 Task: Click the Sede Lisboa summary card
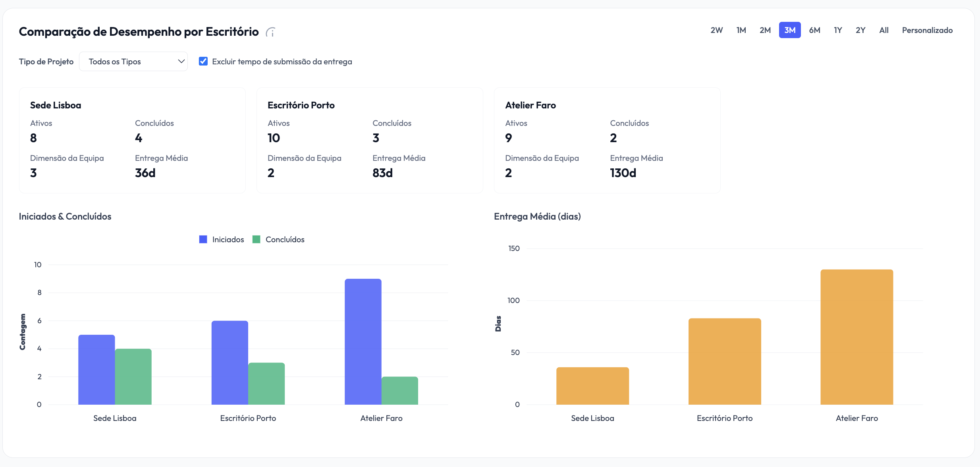[x=132, y=140]
